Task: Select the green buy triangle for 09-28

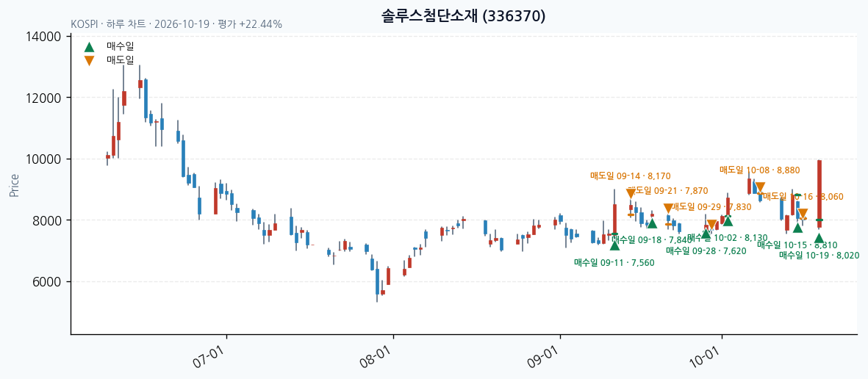Action: [x=706, y=234]
